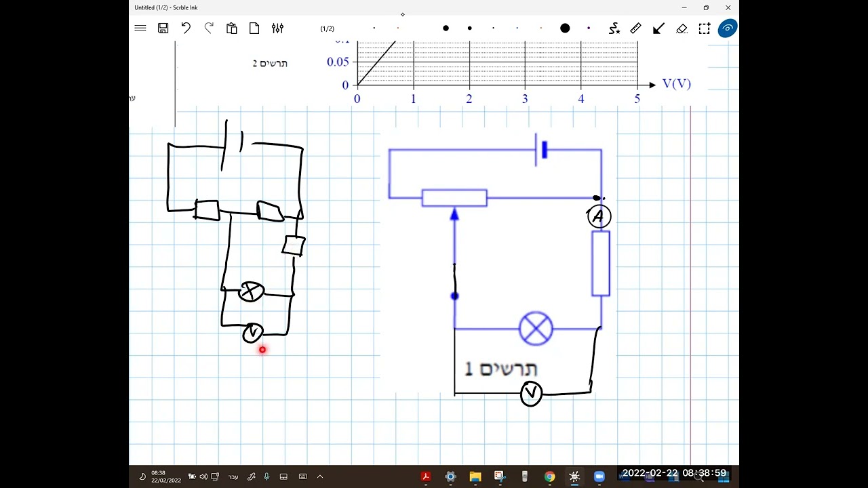Toggle the microphone icon in tray

click(x=267, y=476)
